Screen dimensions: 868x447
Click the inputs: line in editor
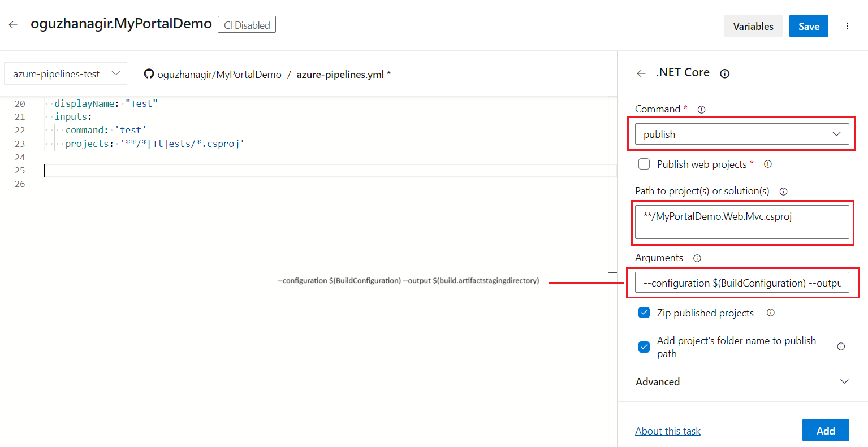click(x=74, y=117)
